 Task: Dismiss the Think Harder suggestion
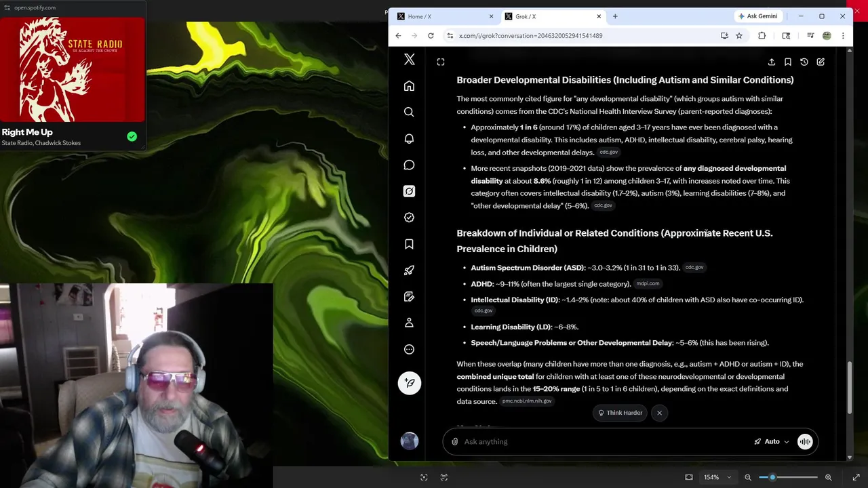[x=659, y=413]
